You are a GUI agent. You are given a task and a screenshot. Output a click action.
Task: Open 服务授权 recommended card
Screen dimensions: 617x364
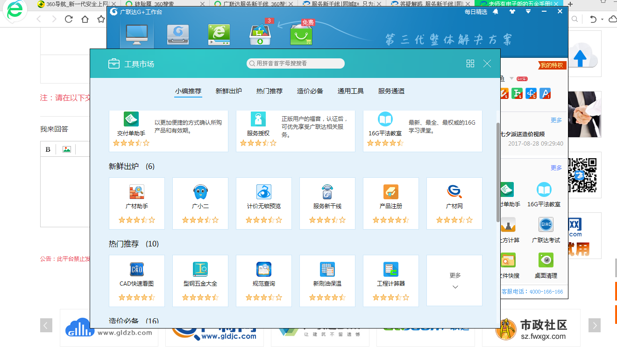[296, 131]
